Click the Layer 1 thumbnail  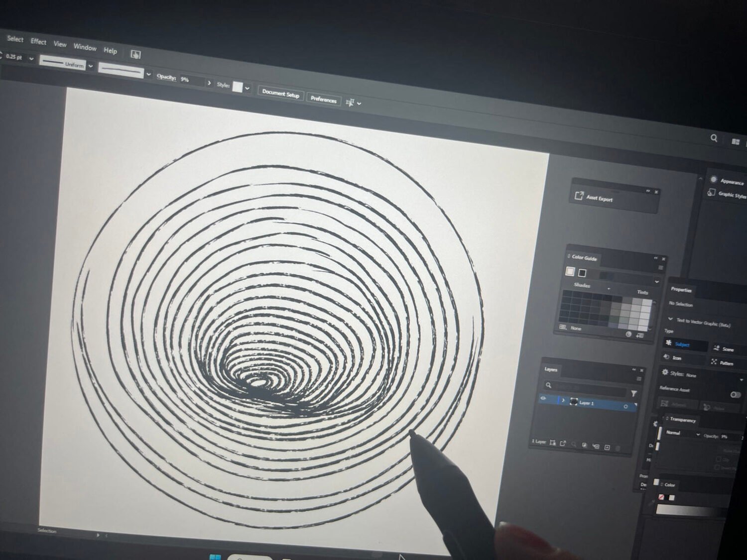[x=574, y=402]
